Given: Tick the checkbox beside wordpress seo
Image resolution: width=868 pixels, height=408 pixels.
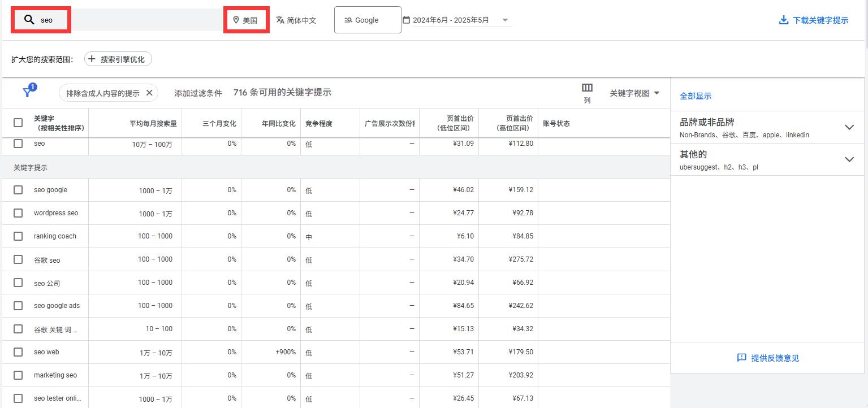Looking at the screenshot, I should tap(18, 213).
